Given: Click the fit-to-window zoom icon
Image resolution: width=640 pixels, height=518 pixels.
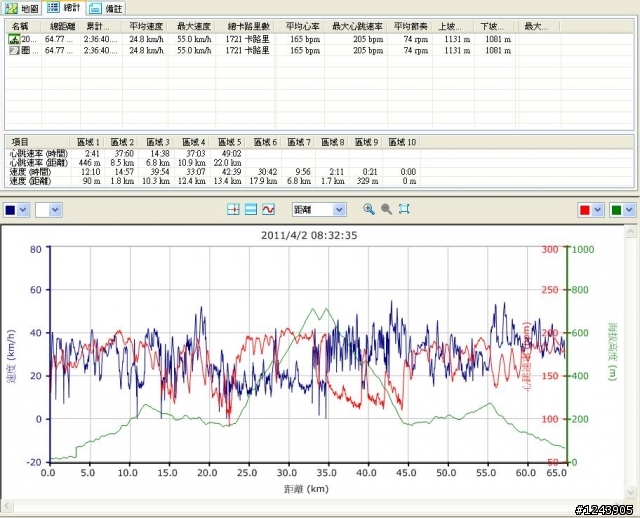Looking at the screenshot, I should click(x=404, y=209).
